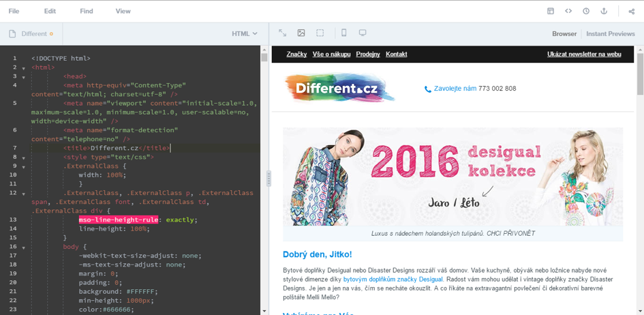Fold the .ExternalClass rule on line 9
644x315 pixels.
click(24, 167)
